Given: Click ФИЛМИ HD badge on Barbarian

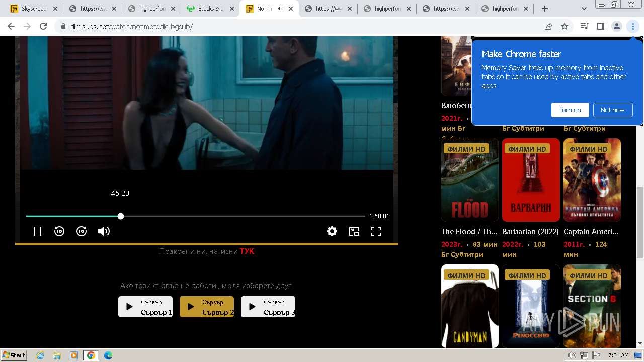Looking at the screenshot, I should coord(527,149).
